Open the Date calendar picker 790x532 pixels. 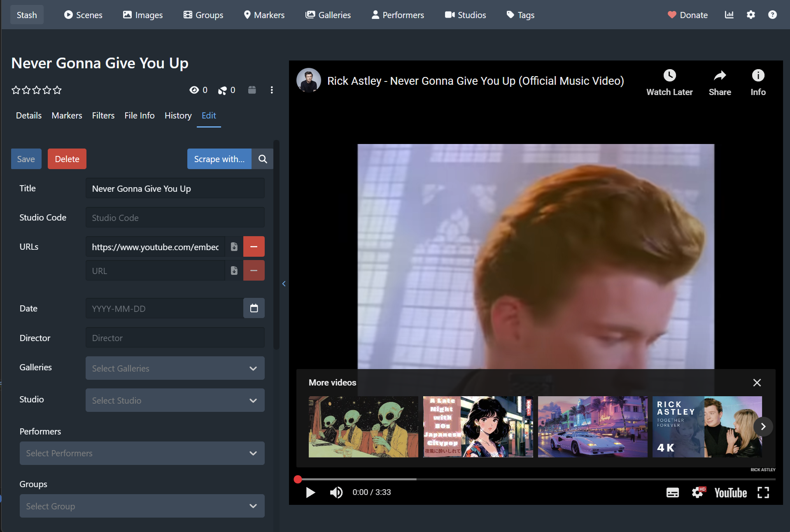point(254,308)
